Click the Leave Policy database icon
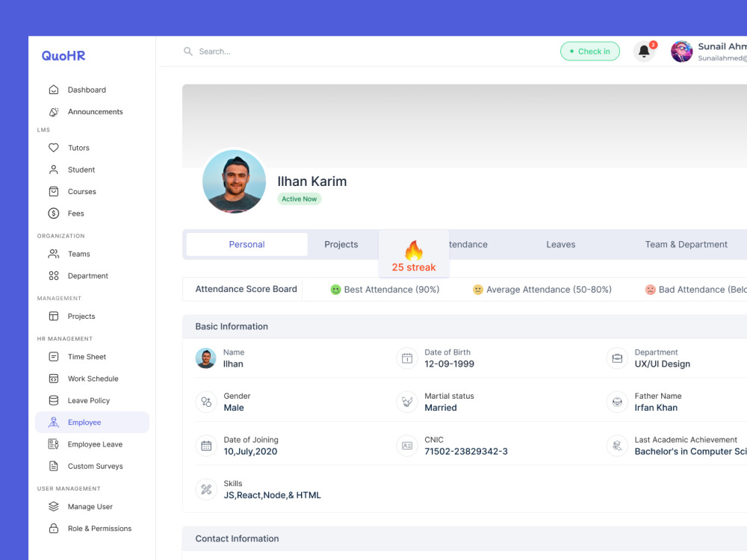 53,400
